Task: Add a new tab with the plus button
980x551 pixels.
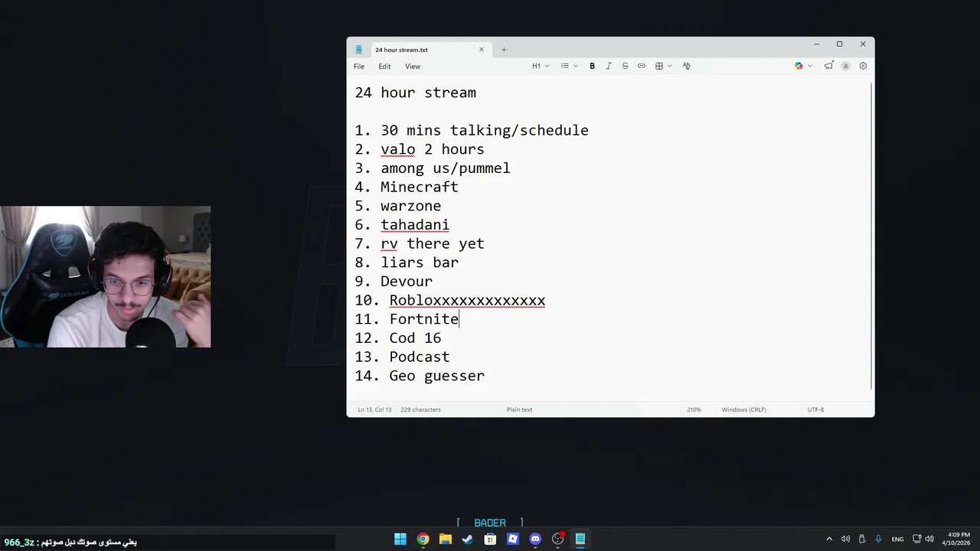Action: point(504,50)
